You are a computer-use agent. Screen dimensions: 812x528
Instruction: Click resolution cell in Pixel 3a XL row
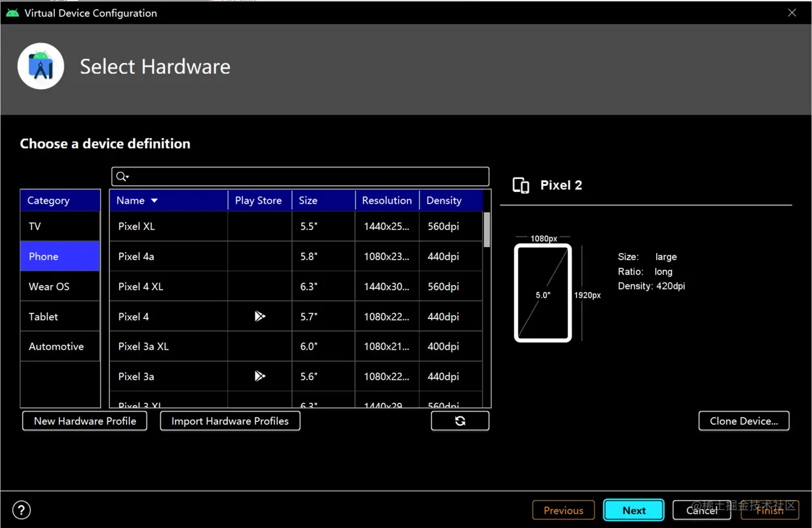click(387, 347)
